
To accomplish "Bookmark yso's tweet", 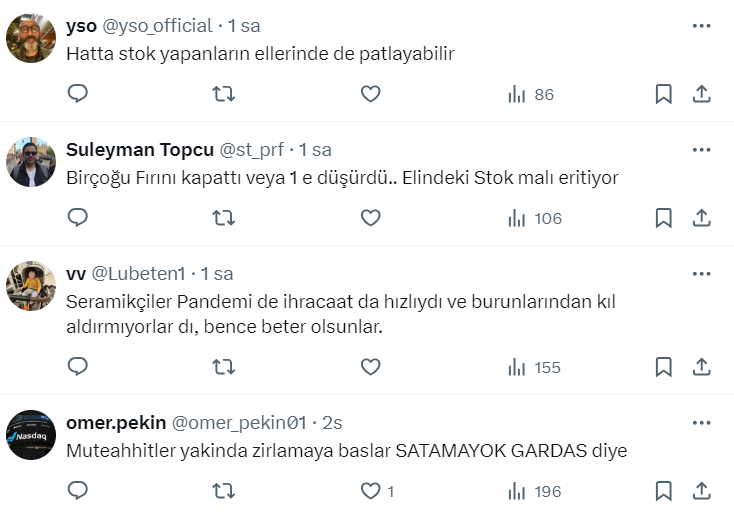I will click(663, 94).
